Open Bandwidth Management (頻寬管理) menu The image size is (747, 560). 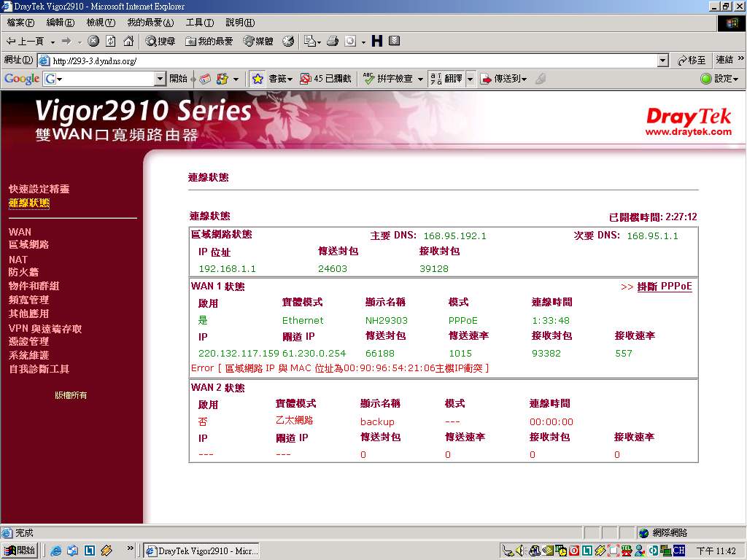(x=28, y=300)
